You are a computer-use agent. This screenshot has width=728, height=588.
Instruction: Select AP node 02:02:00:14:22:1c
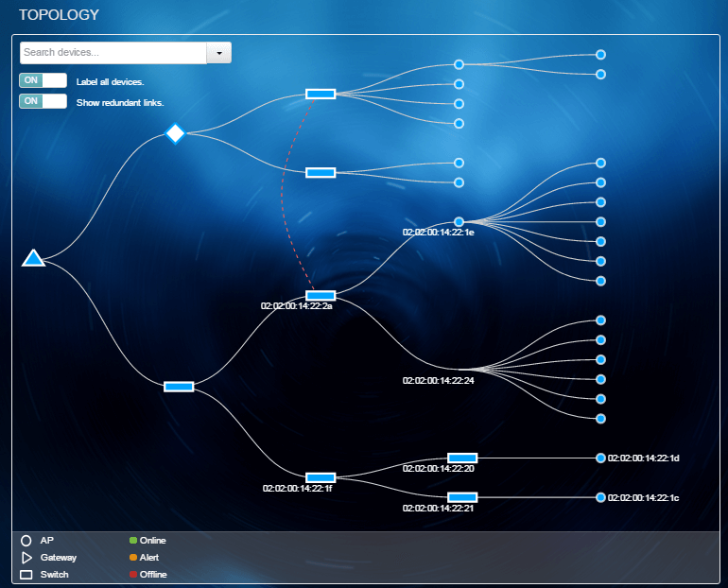tap(600, 497)
